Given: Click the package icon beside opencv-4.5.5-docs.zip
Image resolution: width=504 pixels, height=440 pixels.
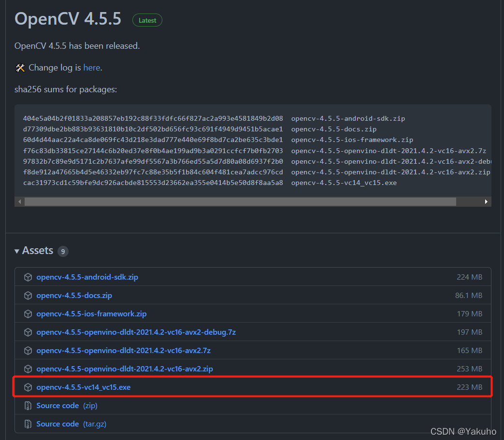Looking at the screenshot, I should click(28, 295).
